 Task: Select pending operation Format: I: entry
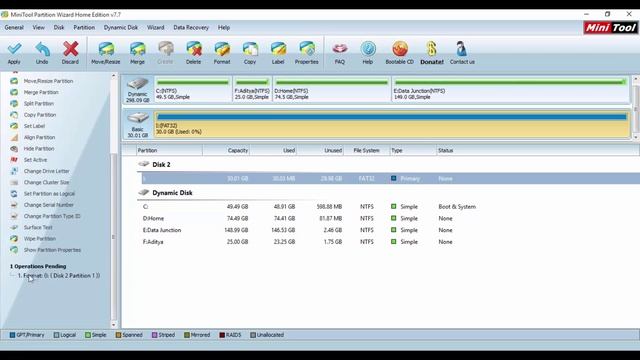click(x=59, y=276)
